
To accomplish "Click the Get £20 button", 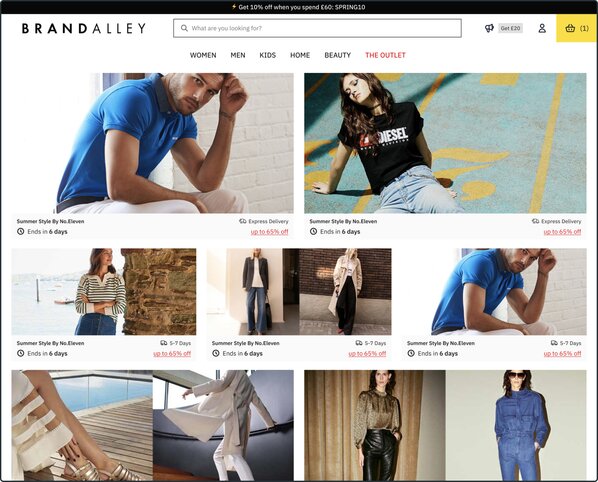I will (x=510, y=28).
